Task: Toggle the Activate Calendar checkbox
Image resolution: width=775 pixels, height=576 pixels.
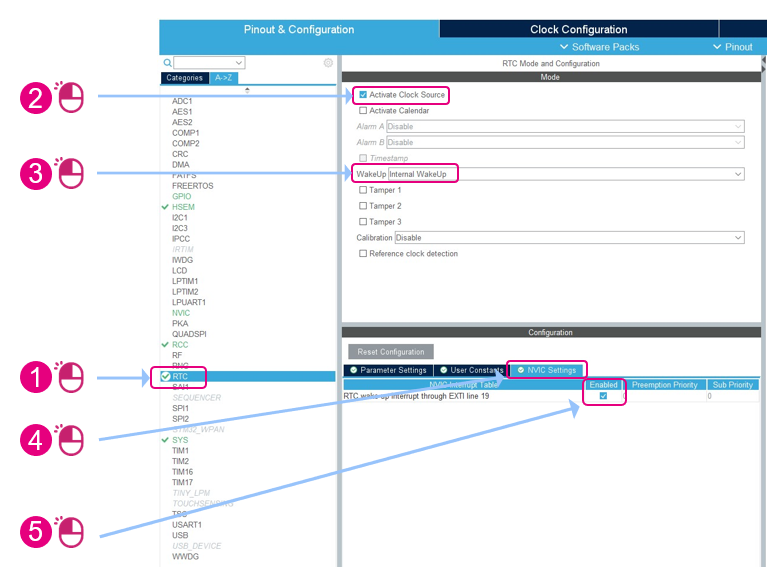Action: (x=363, y=110)
